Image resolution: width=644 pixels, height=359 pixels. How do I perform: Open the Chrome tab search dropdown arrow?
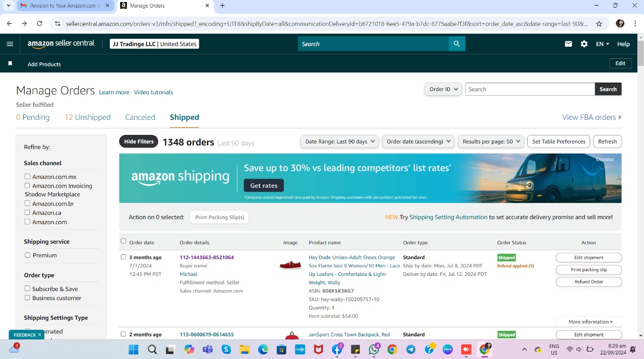point(9,6)
